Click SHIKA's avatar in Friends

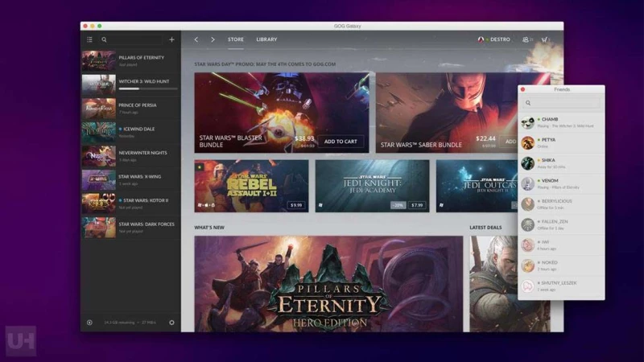click(528, 163)
